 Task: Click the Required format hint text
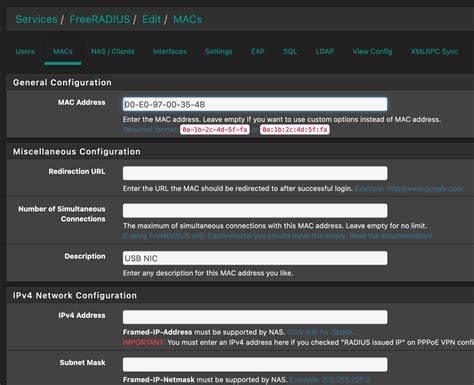pyautogui.click(x=150, y=129)
